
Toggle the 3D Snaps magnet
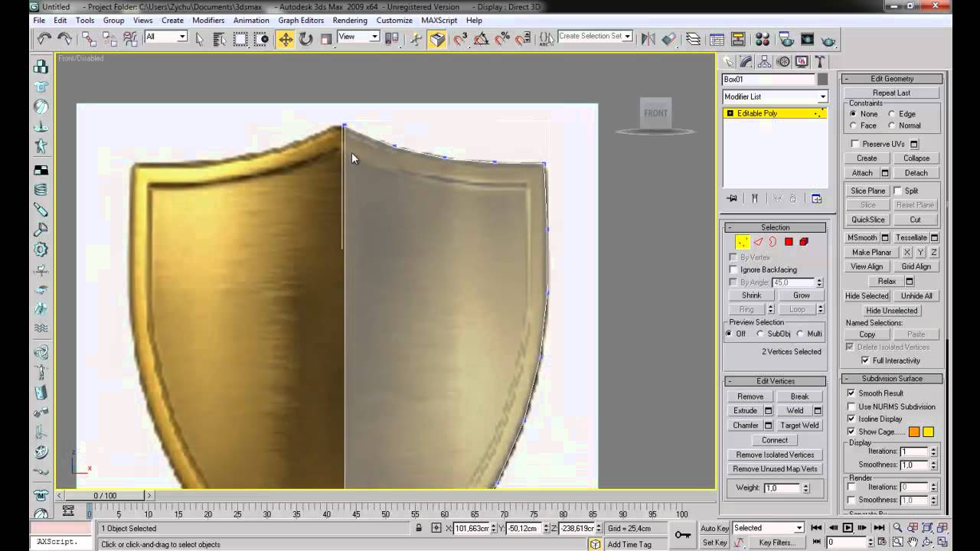click(461, 39)
